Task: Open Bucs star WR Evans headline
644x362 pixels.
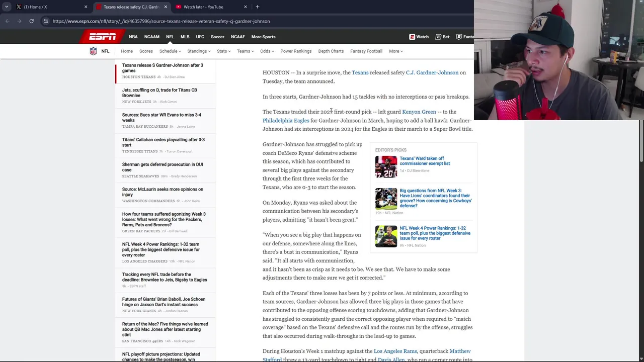Action: (x=162, y=118)
